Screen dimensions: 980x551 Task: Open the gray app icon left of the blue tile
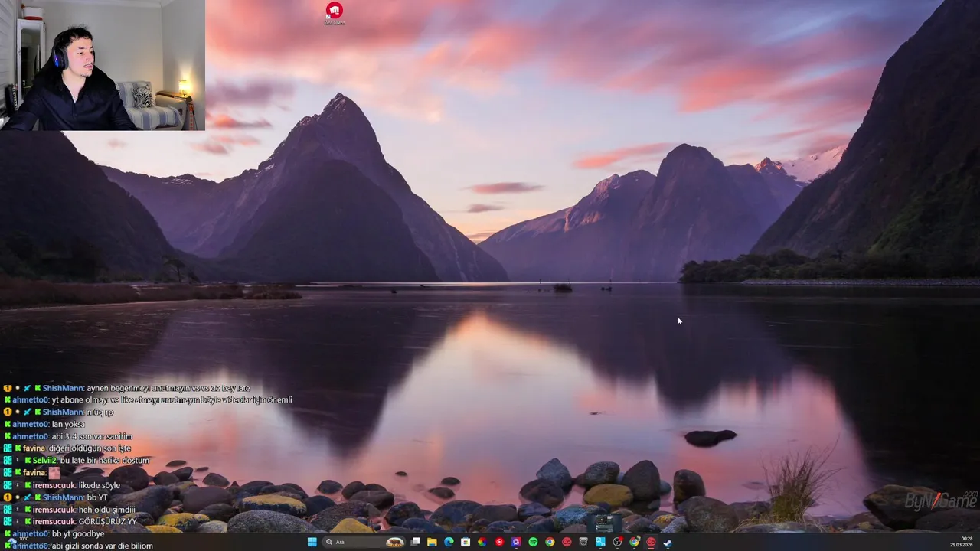(583, 542)
